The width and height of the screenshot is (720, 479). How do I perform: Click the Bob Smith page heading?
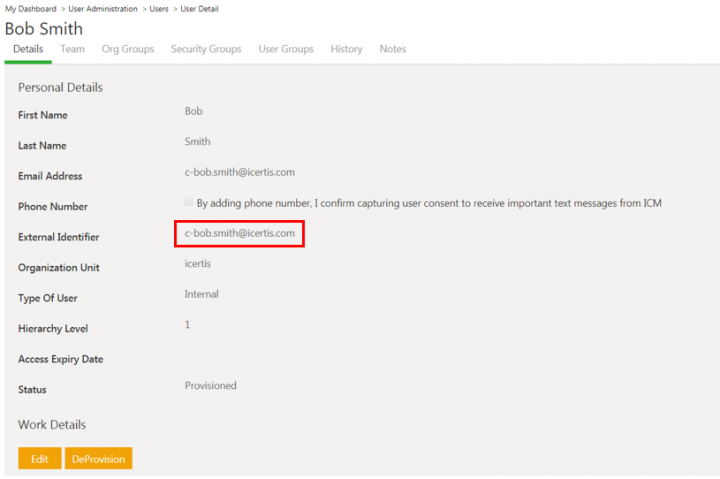(x=44, y=29)
